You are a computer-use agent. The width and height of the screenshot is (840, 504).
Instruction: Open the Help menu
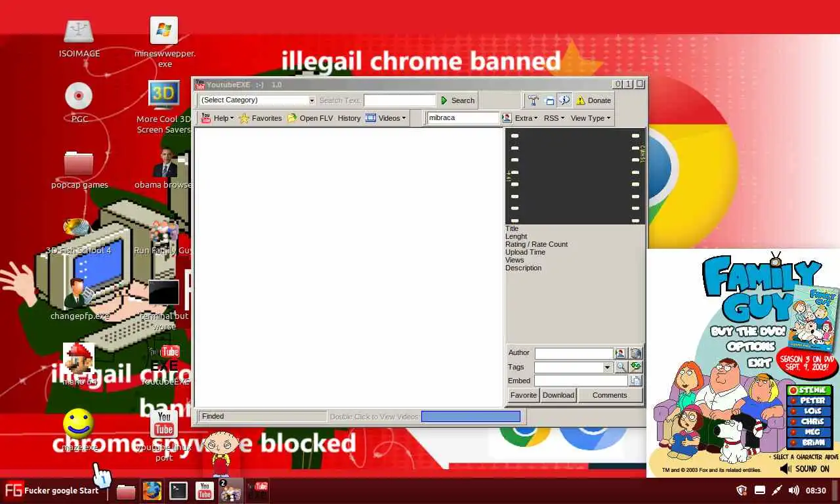coord(217,118)
